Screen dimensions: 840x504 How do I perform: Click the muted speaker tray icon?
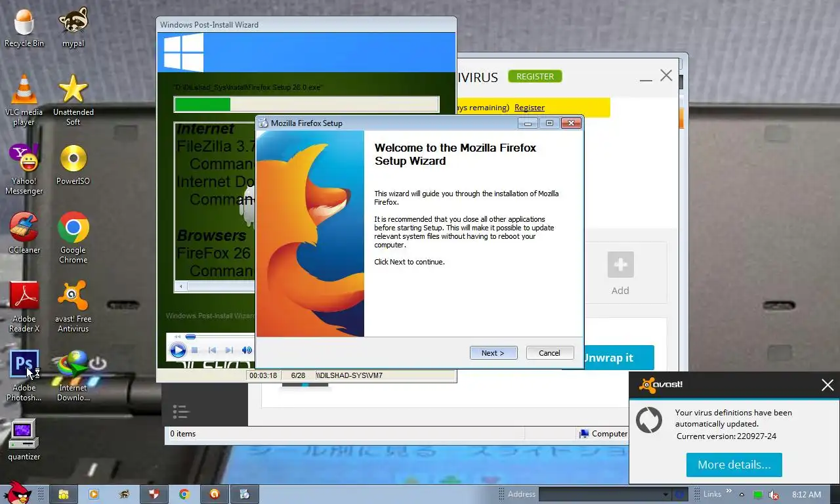point(774,495)
